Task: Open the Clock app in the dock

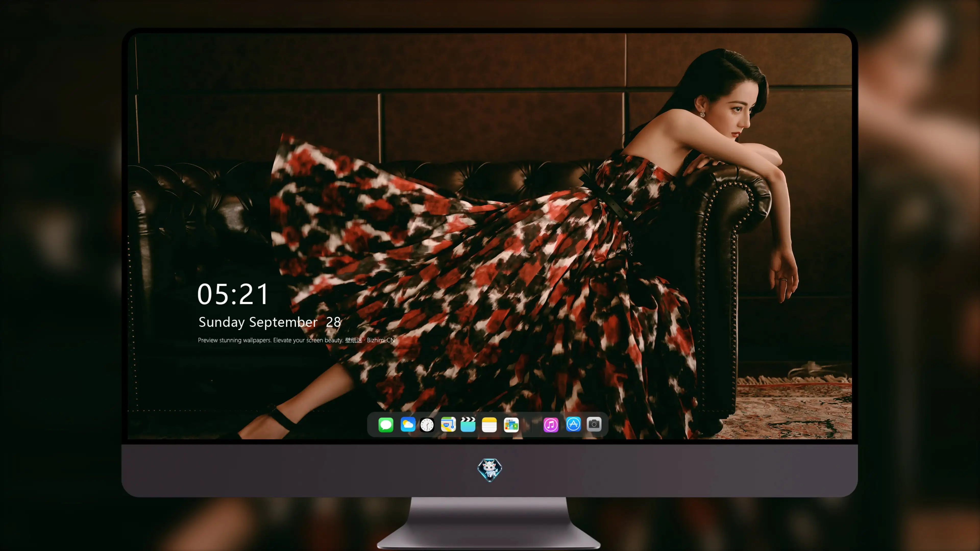Action: (427, 425)
